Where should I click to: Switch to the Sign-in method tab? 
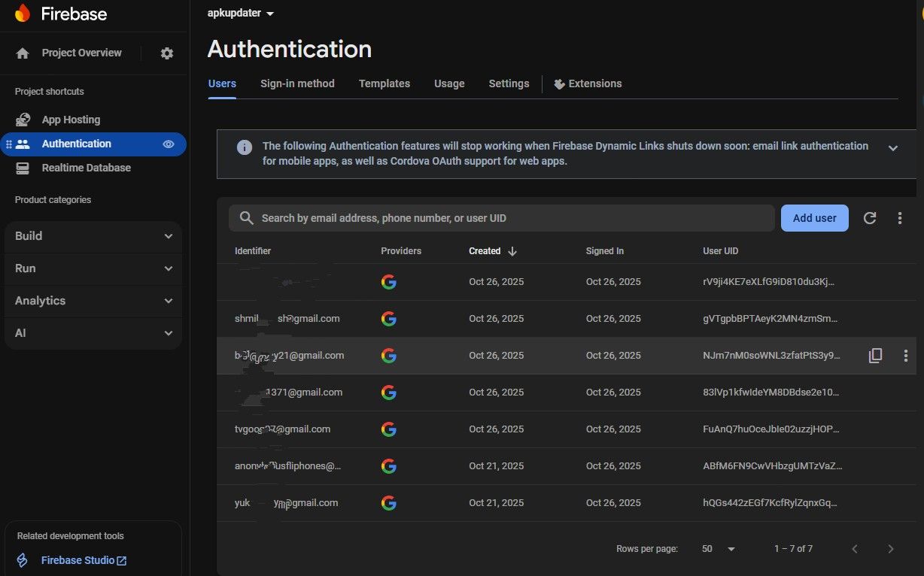(x=297, y=83)
